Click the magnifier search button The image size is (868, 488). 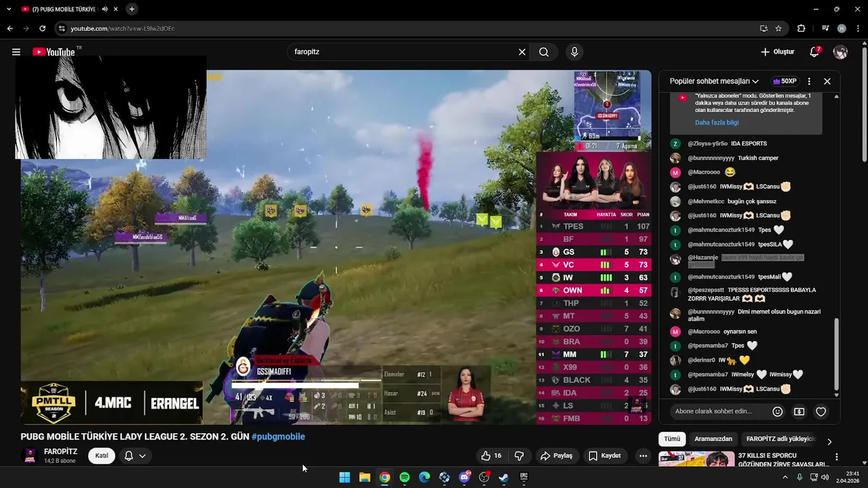[x=544, y=52]
